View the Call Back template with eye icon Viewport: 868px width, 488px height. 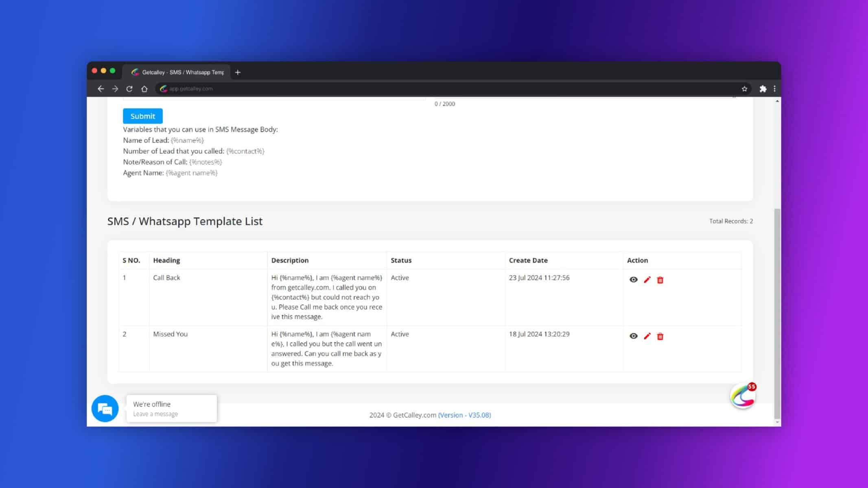633,279
